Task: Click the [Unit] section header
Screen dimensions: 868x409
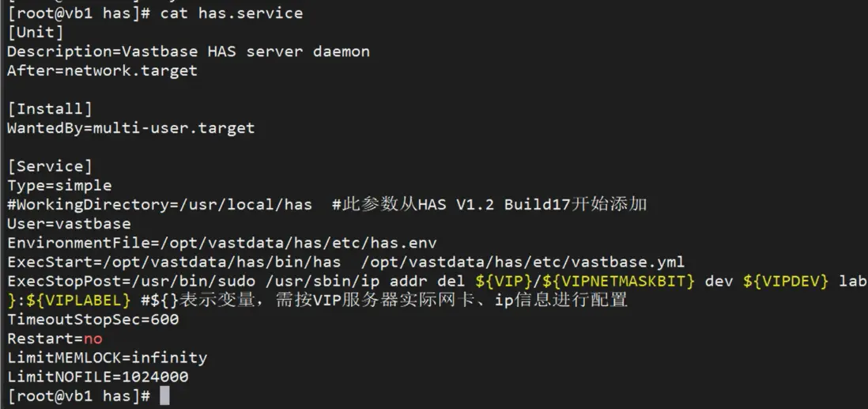Action: coord(36,32)
